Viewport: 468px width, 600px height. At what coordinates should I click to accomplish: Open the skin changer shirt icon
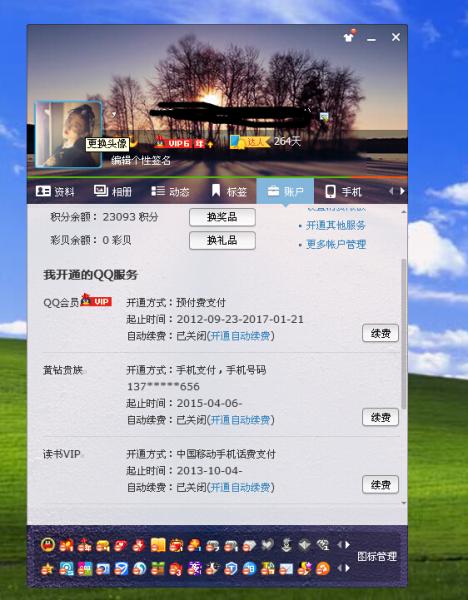tap(349, 37)
